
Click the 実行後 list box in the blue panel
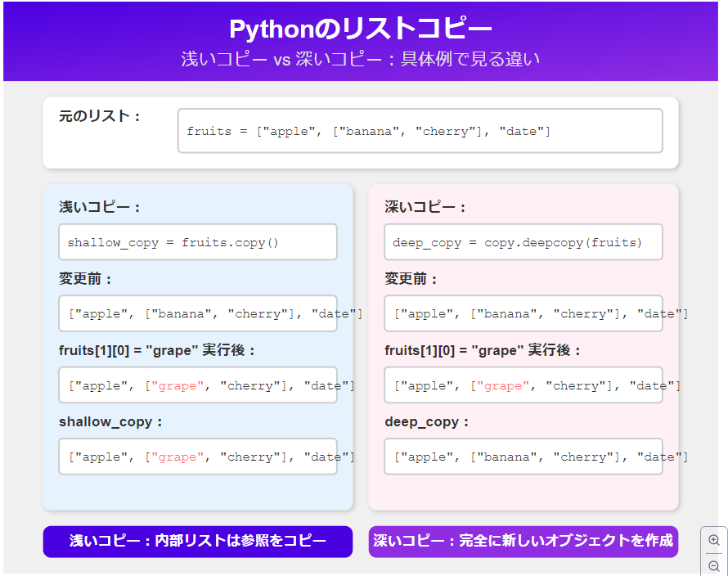(198, 385)
